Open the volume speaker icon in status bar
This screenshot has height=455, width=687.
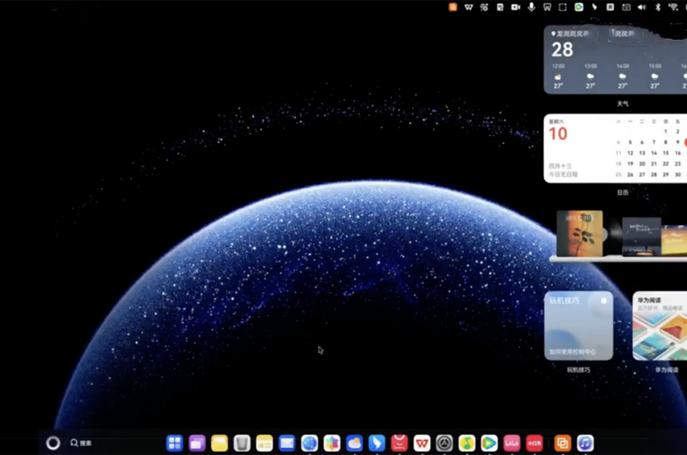tap(642, 7)
